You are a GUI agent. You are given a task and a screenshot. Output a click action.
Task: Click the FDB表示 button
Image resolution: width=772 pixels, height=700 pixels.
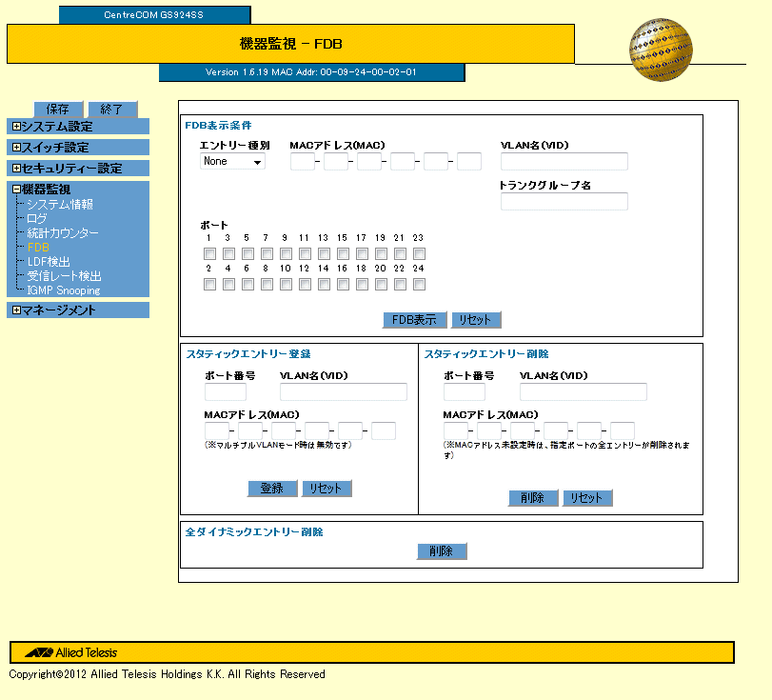(414, 320)
